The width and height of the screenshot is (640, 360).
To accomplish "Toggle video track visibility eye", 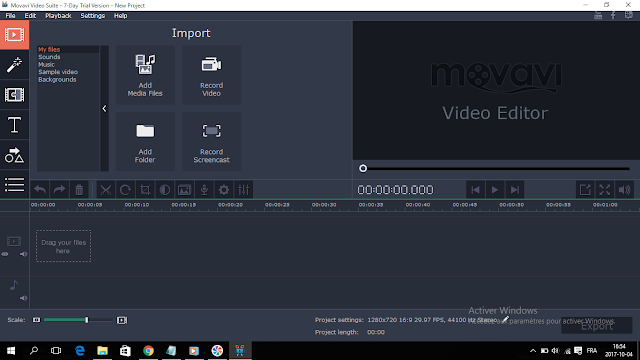I will click(5, 254).
